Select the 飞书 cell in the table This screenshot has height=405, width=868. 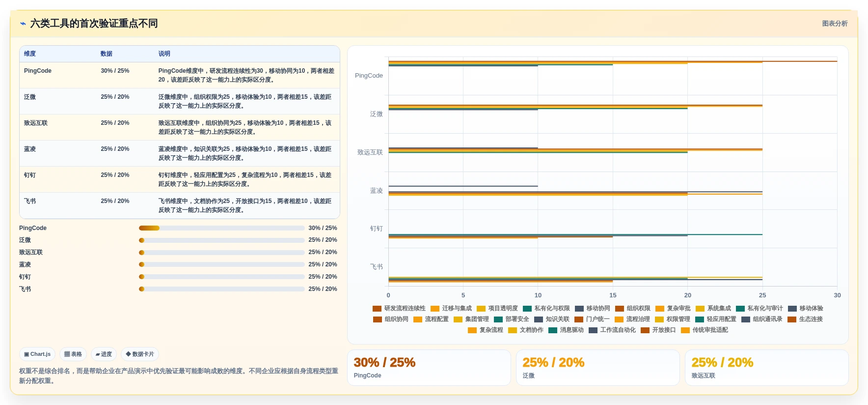click(30, 201)
